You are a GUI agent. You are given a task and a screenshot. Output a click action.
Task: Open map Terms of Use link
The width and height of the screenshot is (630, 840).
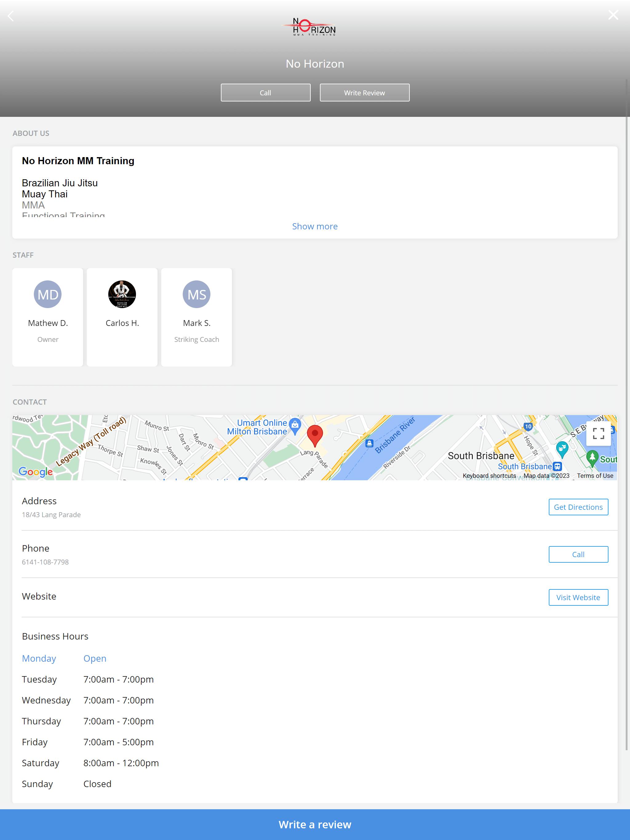click(595, 475)
